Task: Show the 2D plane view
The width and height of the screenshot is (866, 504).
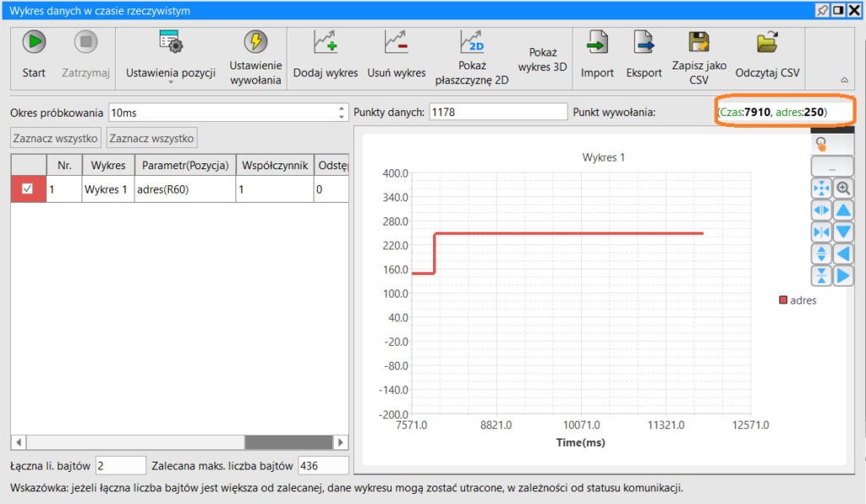Action: (472, 58)
